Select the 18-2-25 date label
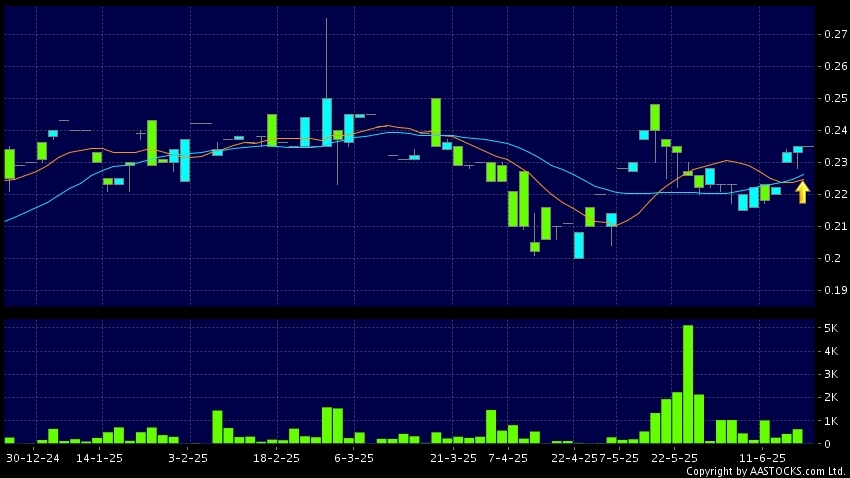Screen dimensions: 850x478 click(x=276, y=458)
